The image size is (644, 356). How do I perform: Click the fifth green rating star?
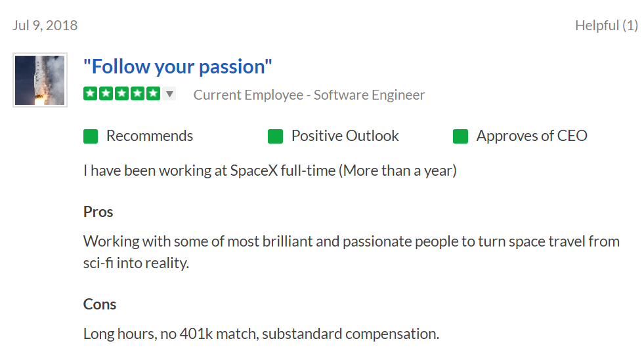(x=153, y=94)
